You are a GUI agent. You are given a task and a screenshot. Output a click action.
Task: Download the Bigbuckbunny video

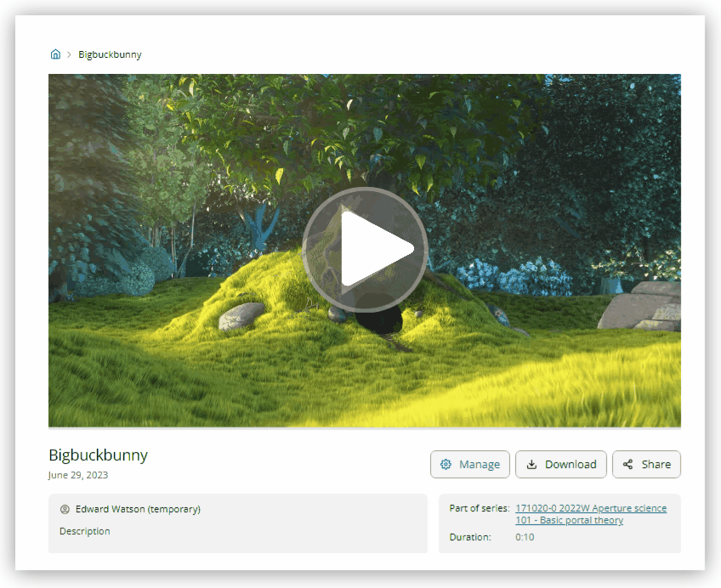tap(561, 465)
